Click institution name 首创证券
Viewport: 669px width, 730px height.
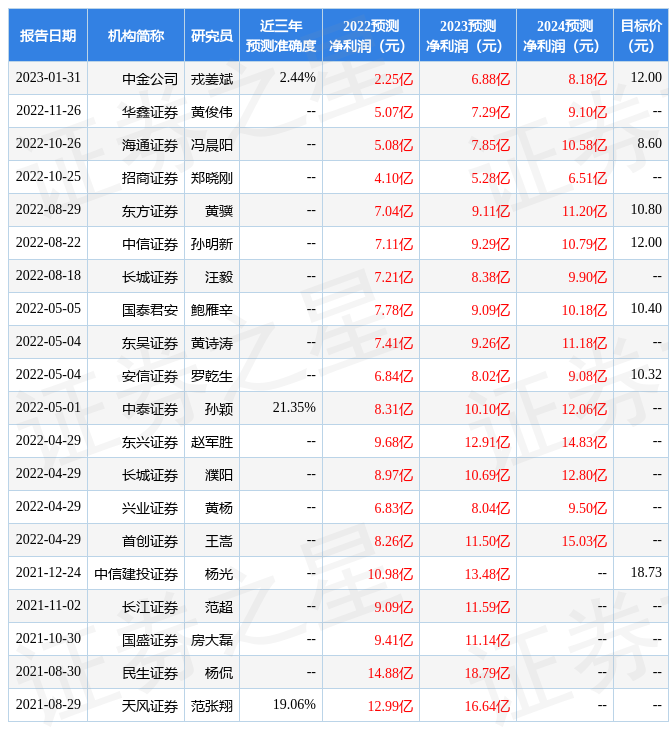[x=150, y=541]
